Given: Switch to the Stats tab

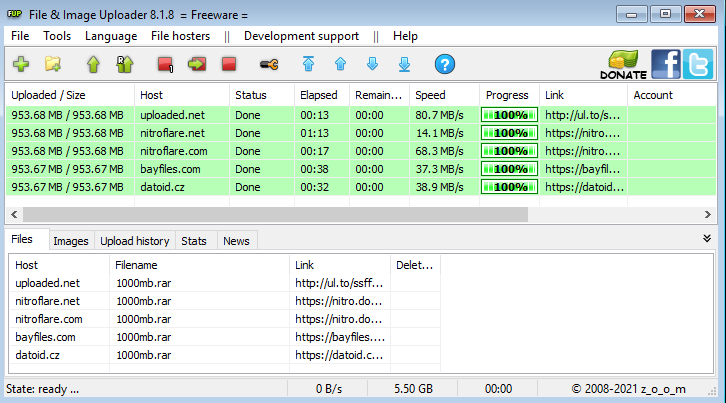Looking at the screenshot, I should [194, 241].
